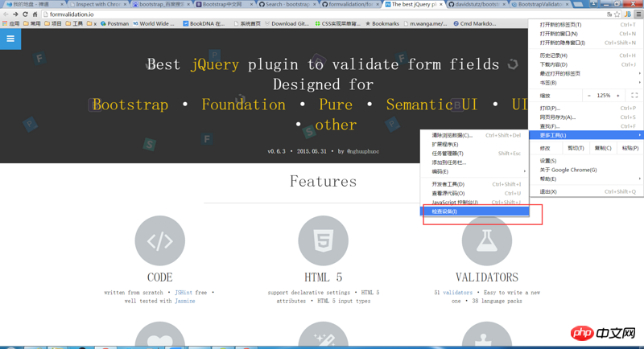Click the JSHint link under CODE
This screenshot has height=349, width=644.
click(x=184, y=293)
